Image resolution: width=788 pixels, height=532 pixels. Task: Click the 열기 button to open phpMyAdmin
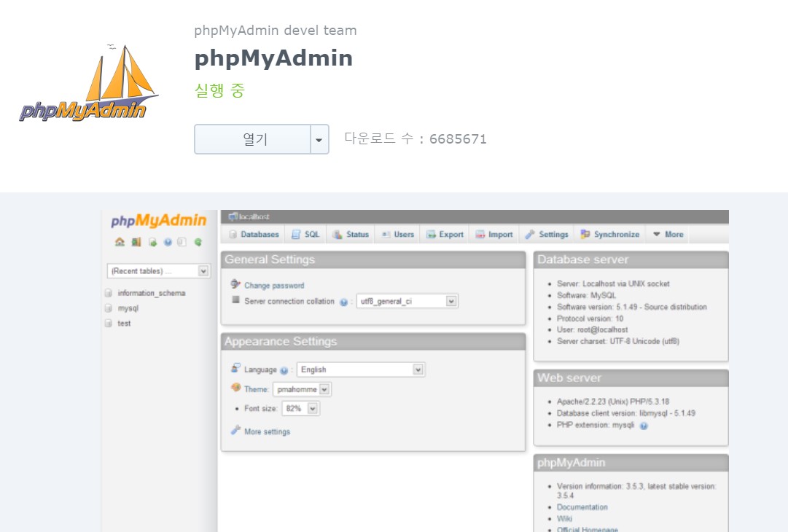pos(252,139)
